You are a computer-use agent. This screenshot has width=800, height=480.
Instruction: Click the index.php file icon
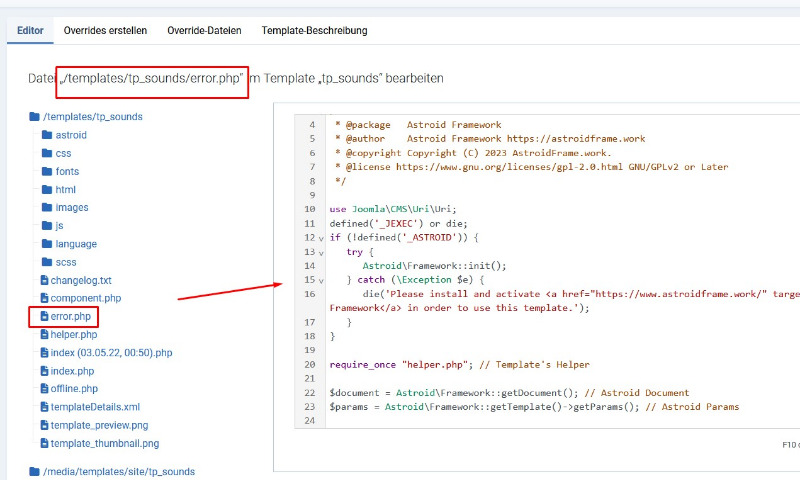click(x=44, y=371)
